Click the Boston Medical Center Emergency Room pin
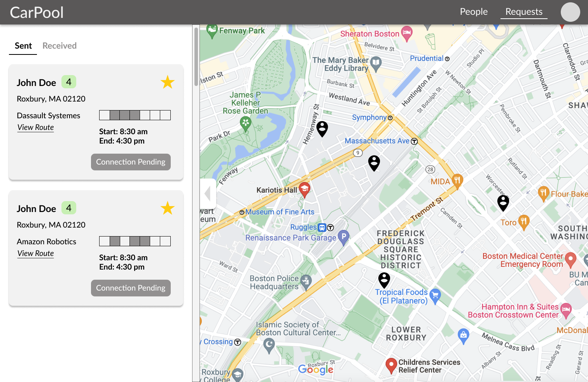Screen dimensions: 588x382 tap(570, 260)
